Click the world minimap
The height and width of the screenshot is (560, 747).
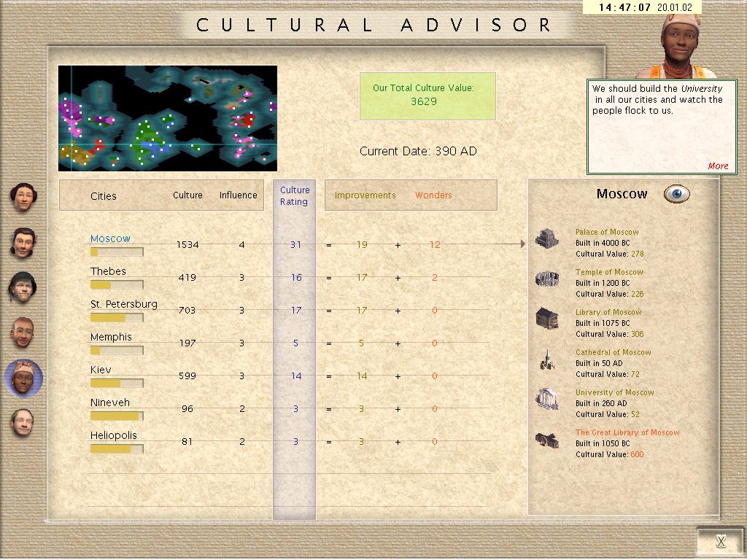pyautogui.click(x=168, y=118)
